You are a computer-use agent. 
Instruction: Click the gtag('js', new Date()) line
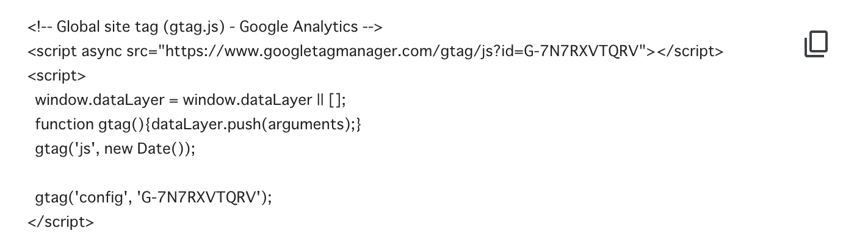[x=115, y=149]
